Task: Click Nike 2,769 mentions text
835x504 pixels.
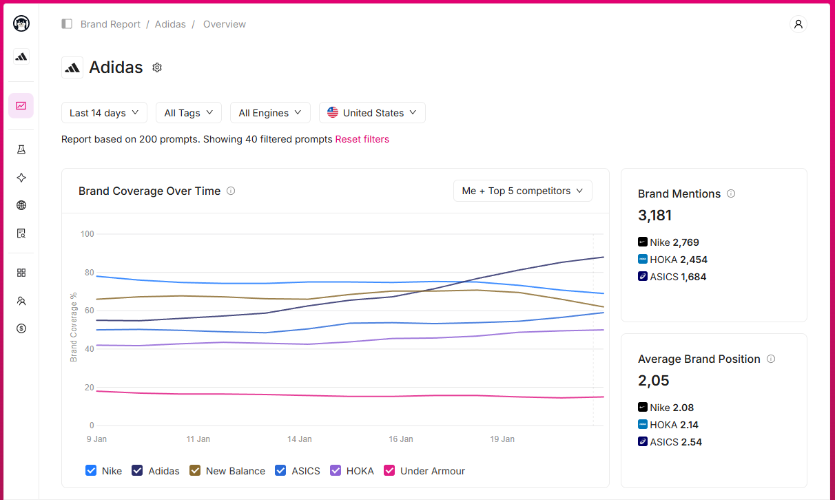Action: [x=674, y=242]
